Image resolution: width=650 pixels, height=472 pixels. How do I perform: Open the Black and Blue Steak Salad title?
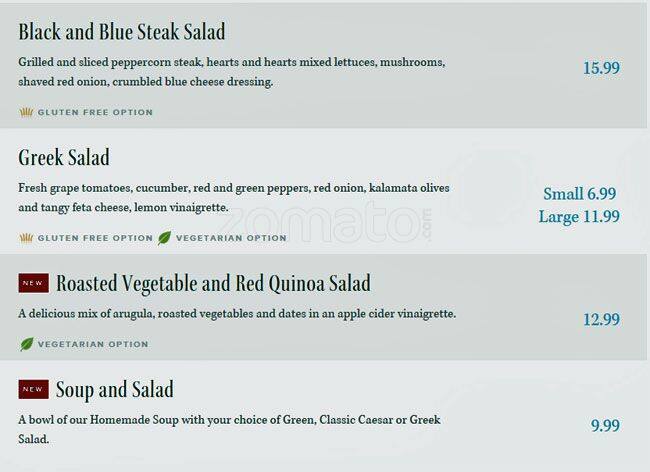(122, 32)
